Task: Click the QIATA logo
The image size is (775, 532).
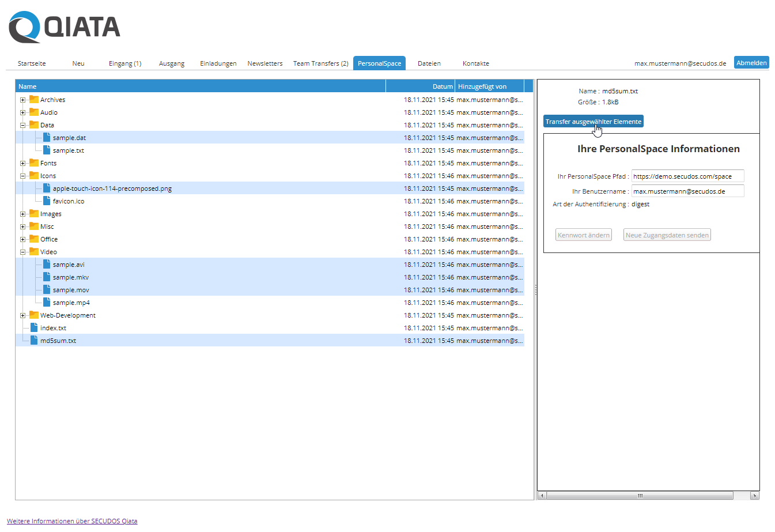Action: pos(65,27)
